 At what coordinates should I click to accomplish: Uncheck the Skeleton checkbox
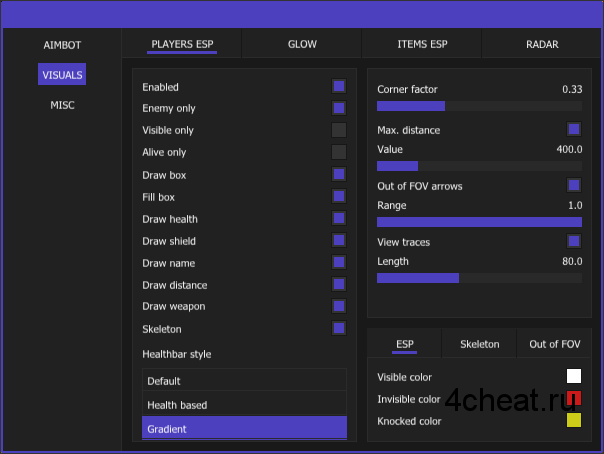click(x=339, y=328)
